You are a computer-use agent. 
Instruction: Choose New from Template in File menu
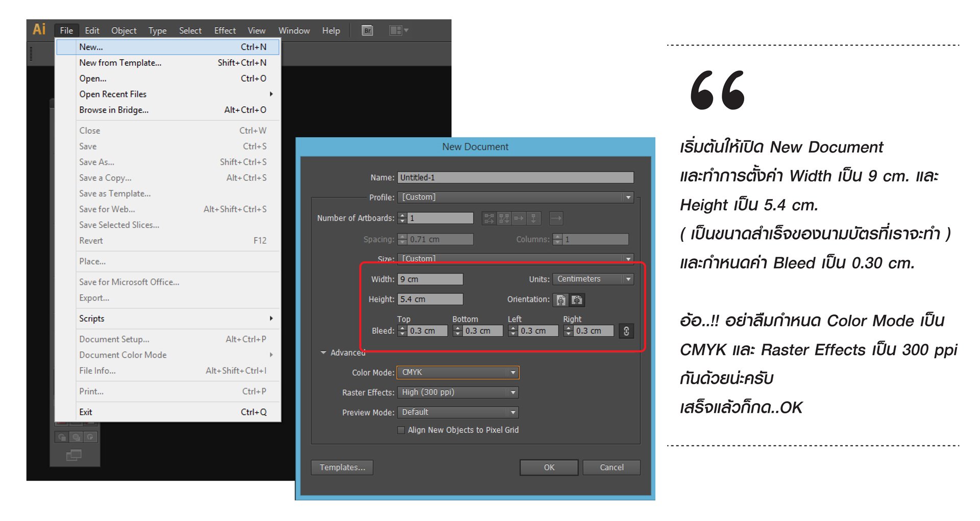pos(120,63)
